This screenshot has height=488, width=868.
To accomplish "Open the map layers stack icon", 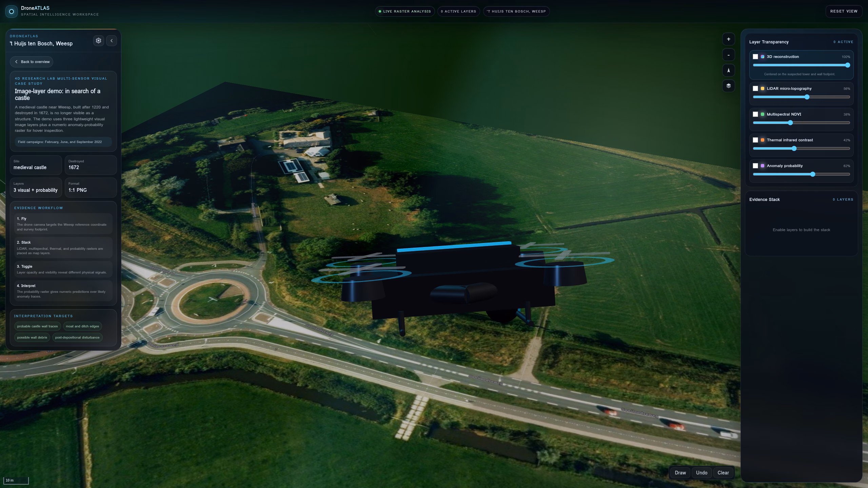I will (x=728, y=86).
